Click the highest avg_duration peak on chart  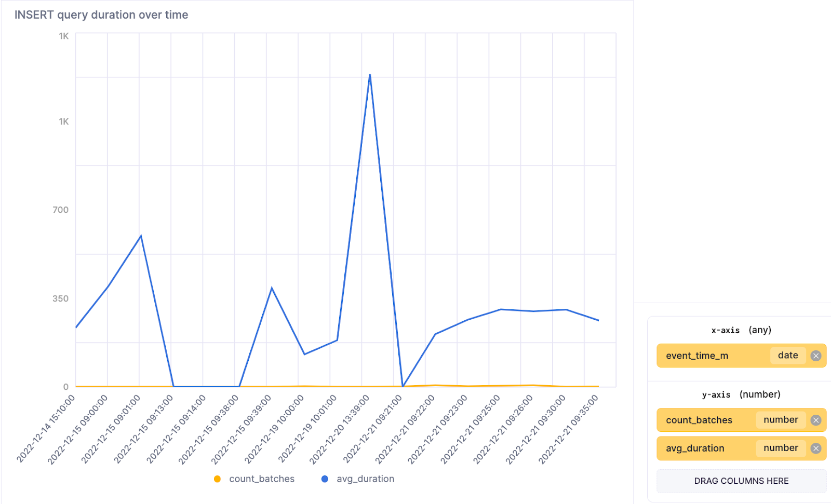370,75
